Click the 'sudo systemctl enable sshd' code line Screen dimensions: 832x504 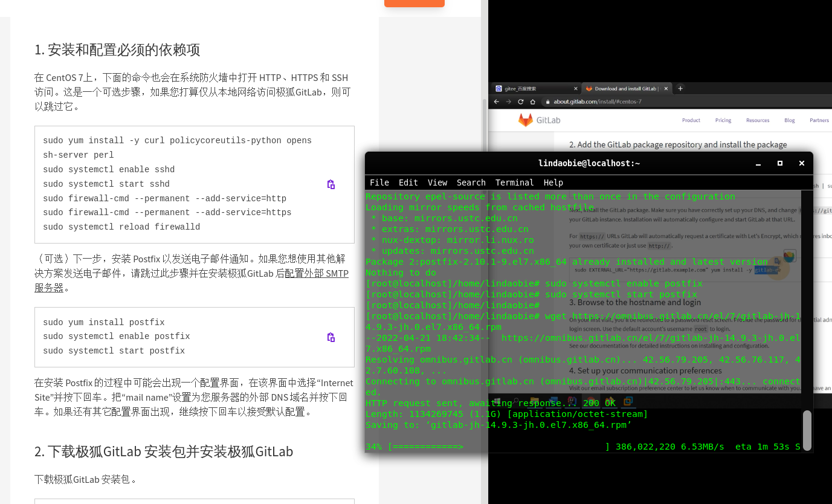pyautogui.click(x=109, y=170)
